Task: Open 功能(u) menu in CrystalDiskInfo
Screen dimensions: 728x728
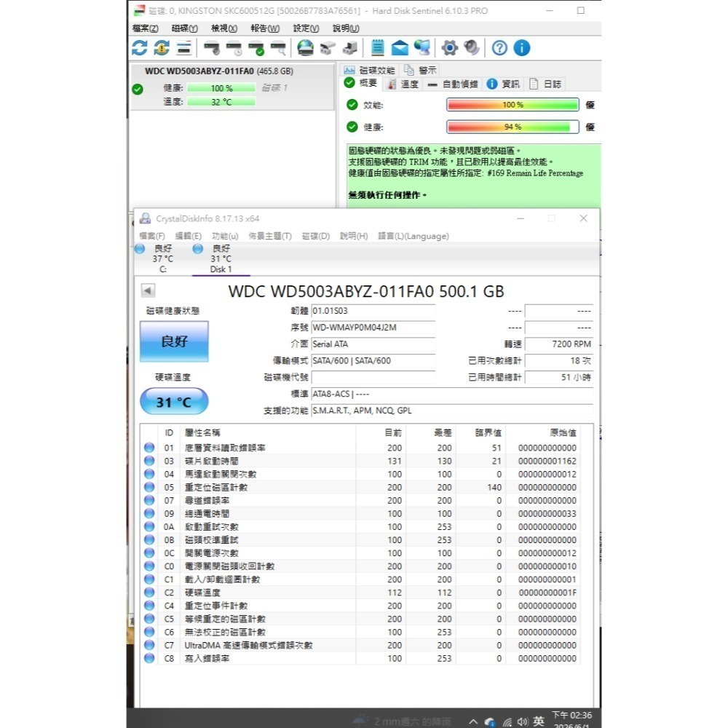Action: pyautogui.click(x=225, y=236)
